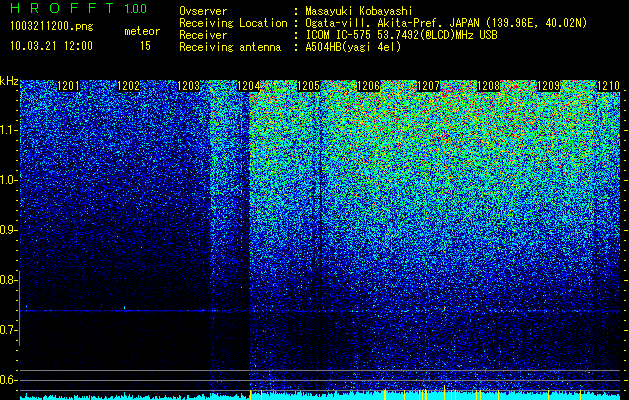Click the kHz axis unit label
This screenshot has height=400, width=629.
pos(9,81)
